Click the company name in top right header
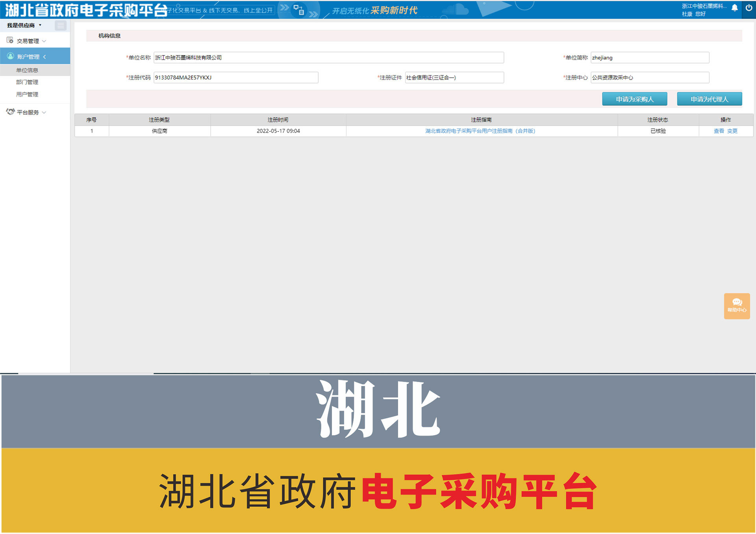756x534 pixels. pos(704,6)
